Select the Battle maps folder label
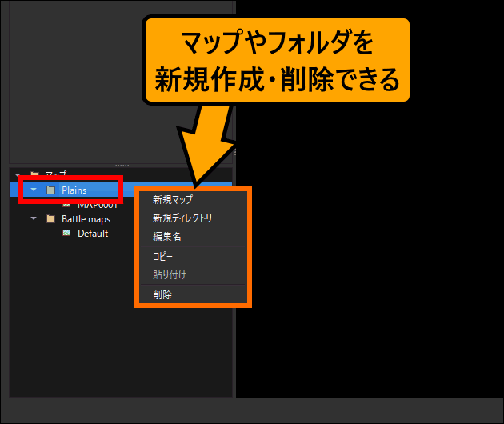The image size is (504, 424). point(86,219)
